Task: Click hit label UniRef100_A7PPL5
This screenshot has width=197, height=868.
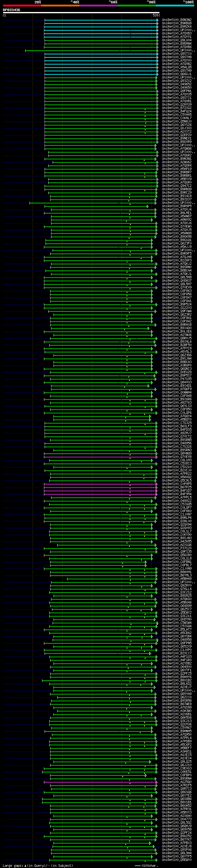Action: [177, 497]
